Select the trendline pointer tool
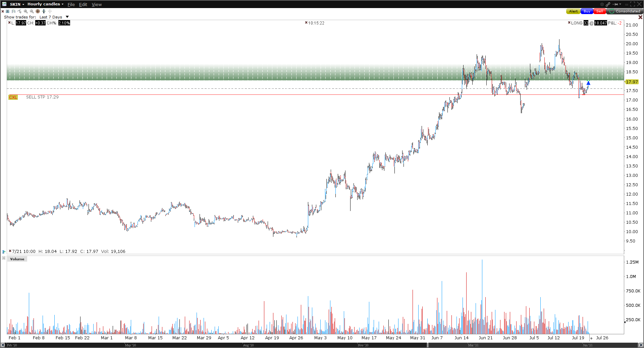This screenshot has height=348, width=644. [19, 11]
